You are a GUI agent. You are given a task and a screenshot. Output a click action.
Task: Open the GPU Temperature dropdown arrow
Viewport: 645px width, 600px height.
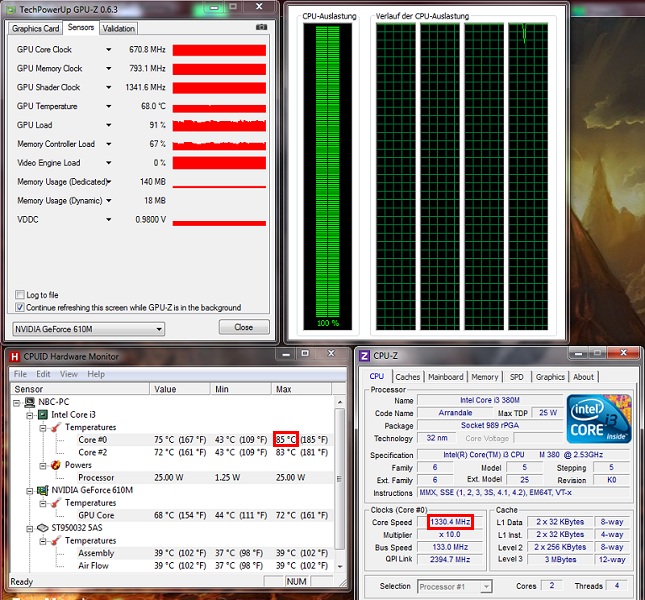point(109,107)
